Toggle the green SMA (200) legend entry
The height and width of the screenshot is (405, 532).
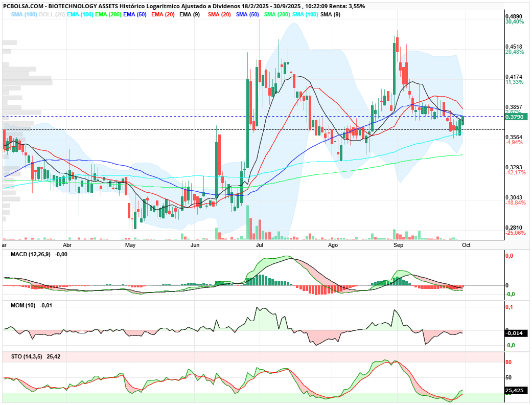277,14
